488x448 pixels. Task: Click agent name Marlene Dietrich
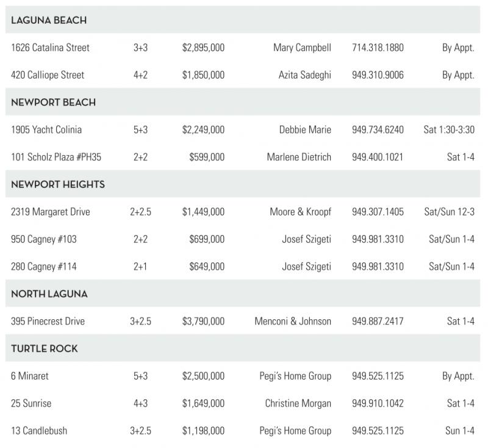(299, 157)
